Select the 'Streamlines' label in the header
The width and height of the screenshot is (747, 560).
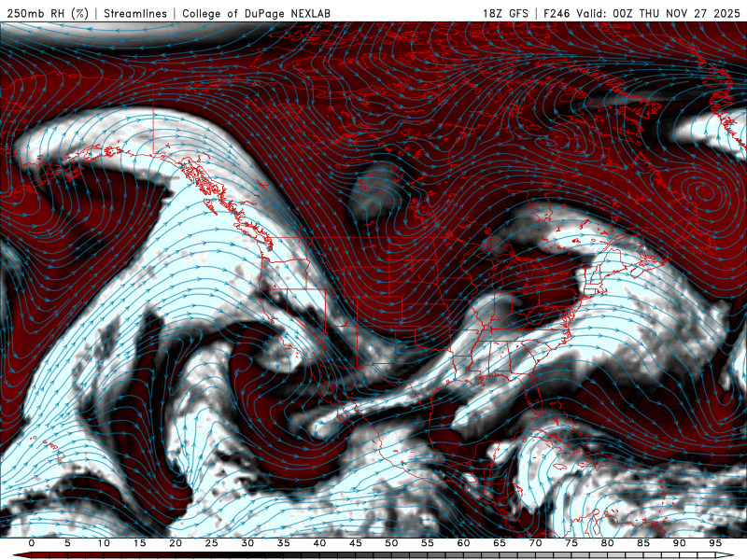point(135,13)
